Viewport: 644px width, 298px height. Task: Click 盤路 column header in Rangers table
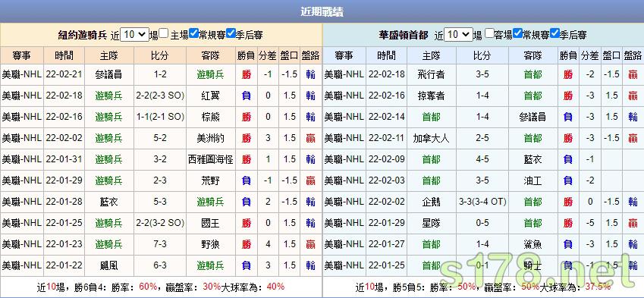click(310, 55)
